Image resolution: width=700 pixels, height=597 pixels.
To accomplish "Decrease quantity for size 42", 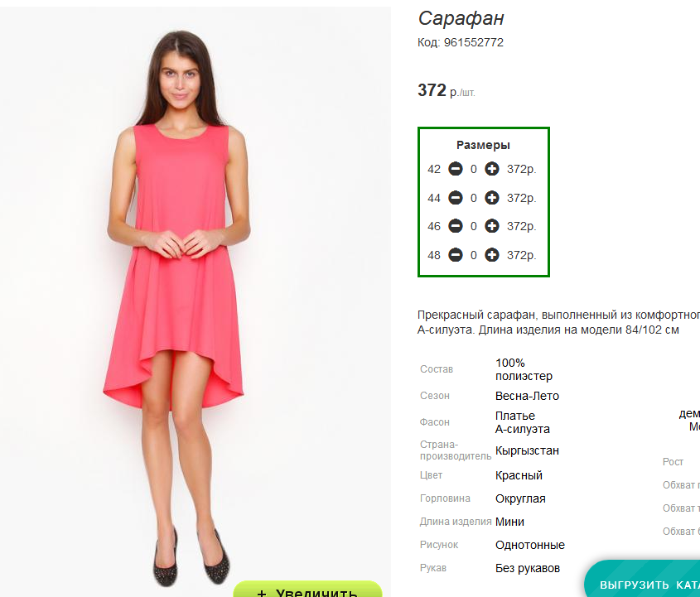I will point(456,169).
